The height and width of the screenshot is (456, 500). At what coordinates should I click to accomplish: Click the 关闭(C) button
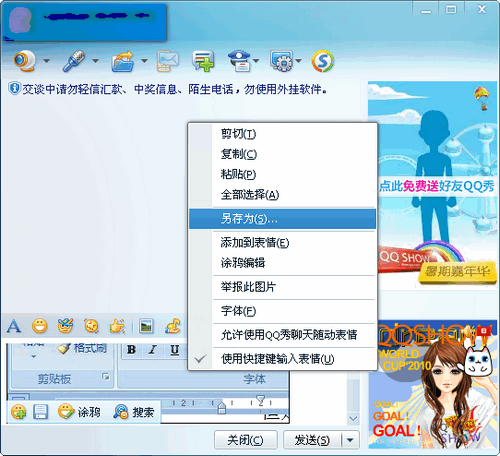point(246,440)
